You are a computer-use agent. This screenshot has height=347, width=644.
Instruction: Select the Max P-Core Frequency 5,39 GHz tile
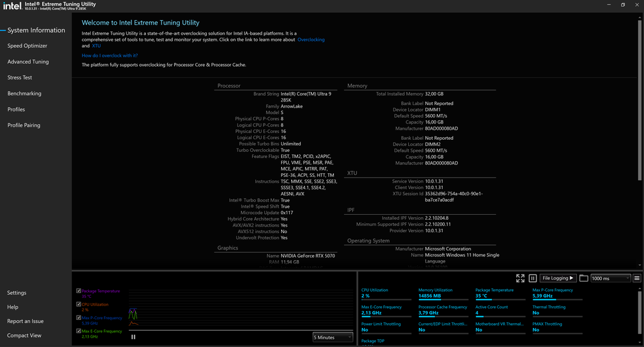pyautogui.click(x=557, y=293)
